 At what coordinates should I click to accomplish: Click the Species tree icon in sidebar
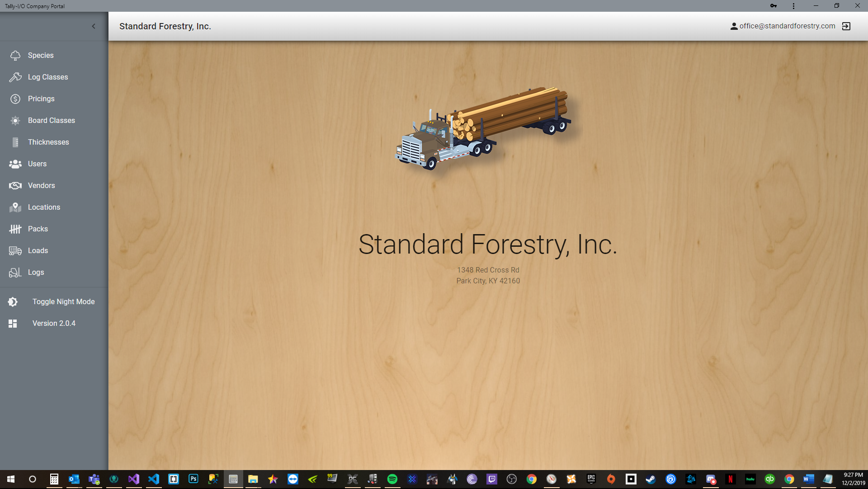pos(15,56)
